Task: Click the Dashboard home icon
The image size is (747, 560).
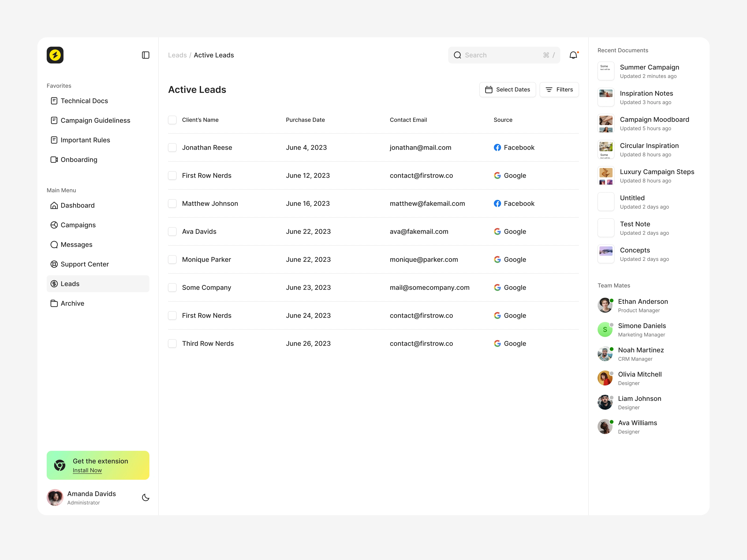Action: click(x=54, y=205)
